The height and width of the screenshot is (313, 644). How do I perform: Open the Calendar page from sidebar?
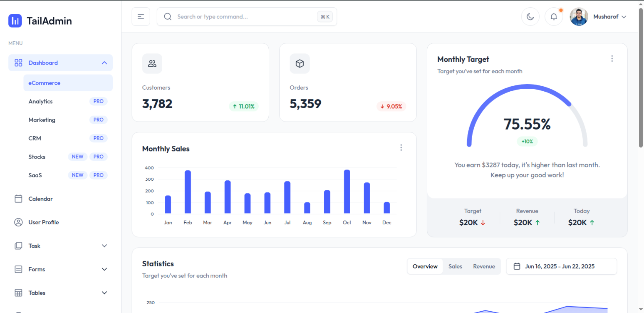click(x=41, y=199)
